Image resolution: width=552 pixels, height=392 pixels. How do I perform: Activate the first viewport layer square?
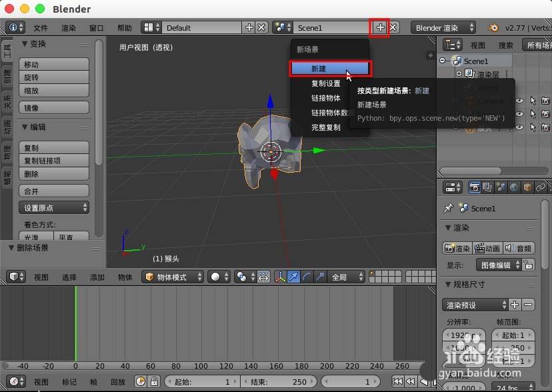click(x=371, y=273)
